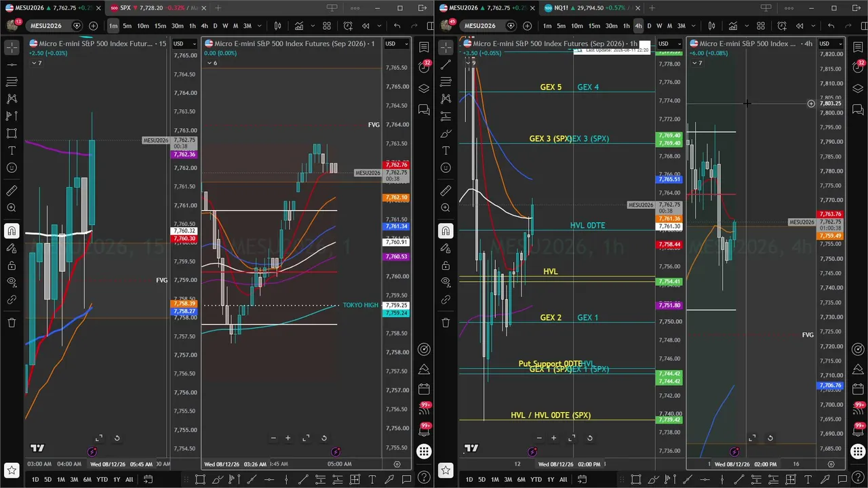
Task: Select D timeframe in right window
Action: [649, 26]
